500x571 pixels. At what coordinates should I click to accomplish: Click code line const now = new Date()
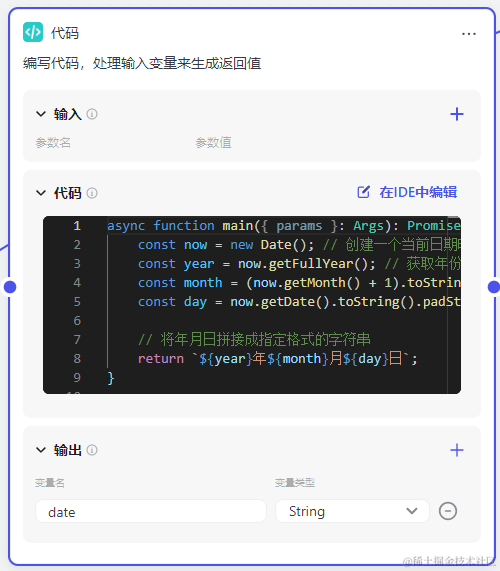click(299, 244)
